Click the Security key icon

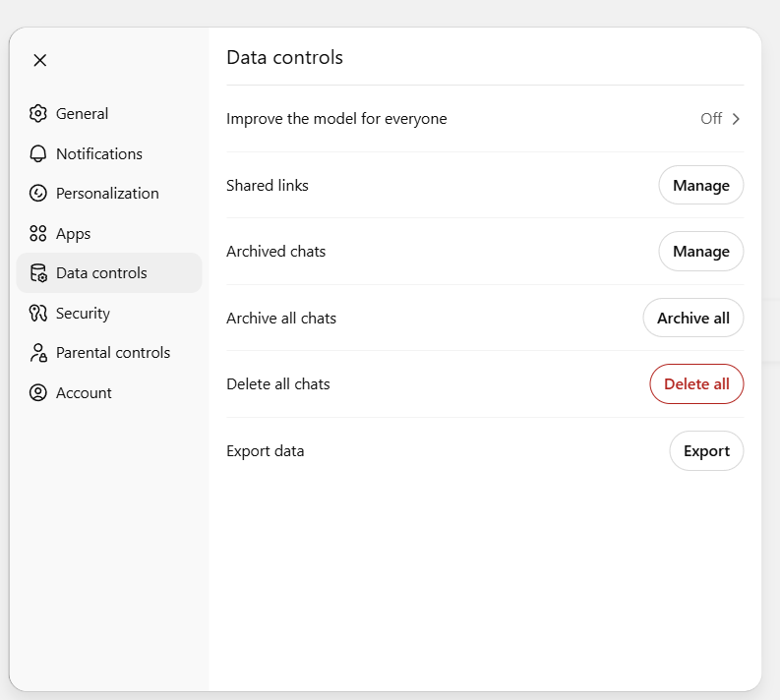[x=38, y=313]
